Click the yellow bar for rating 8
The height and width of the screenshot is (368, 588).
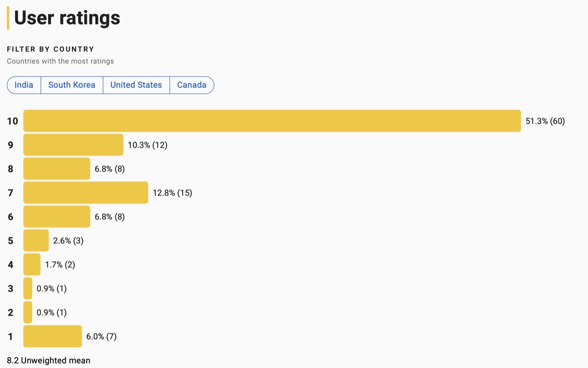point(57,169)
